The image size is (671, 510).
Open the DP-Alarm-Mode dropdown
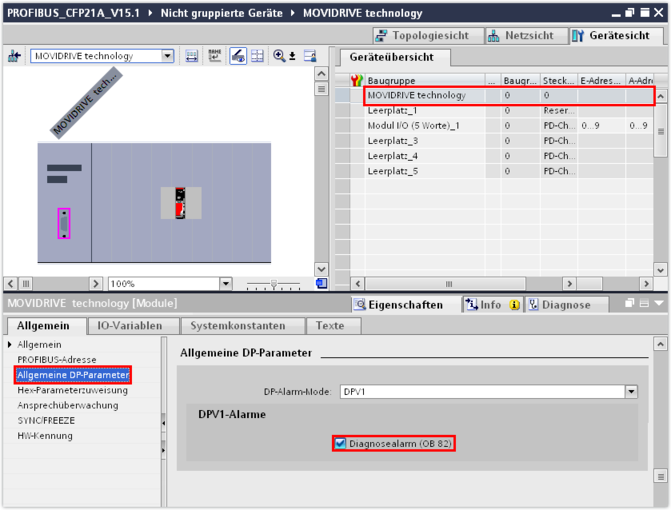(x=630, y=392)
